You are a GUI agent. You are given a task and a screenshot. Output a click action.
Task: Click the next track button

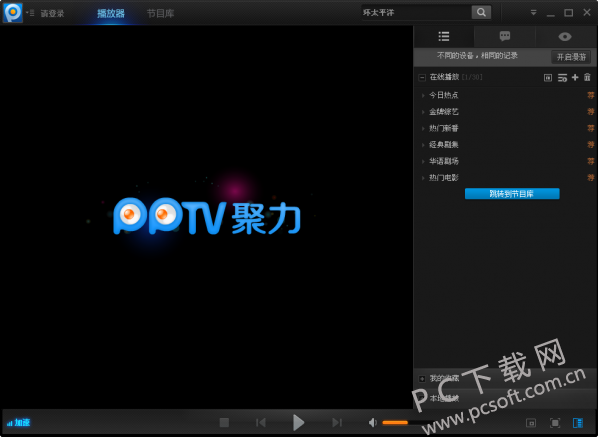(x=337, y=423)
